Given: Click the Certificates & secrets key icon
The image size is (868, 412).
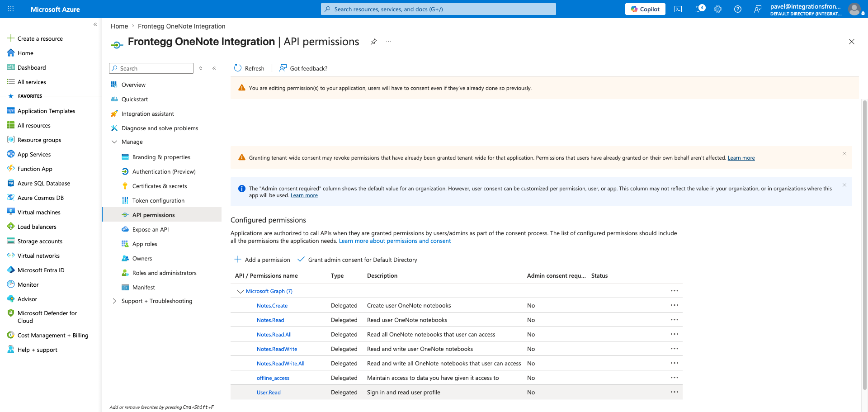Looking at the screenshot, I should pyautogui.click(x=125, y=186).
